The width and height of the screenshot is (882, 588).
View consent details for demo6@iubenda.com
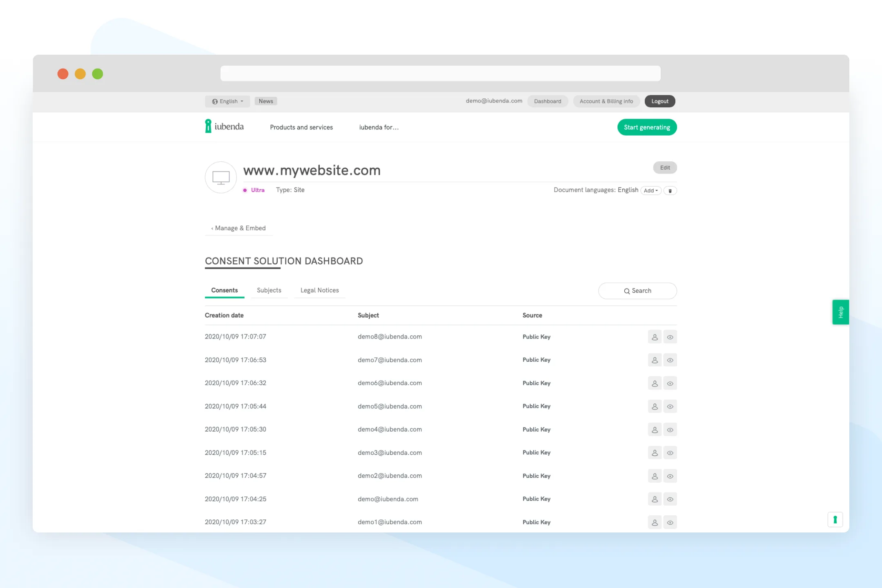coord(670,383)
